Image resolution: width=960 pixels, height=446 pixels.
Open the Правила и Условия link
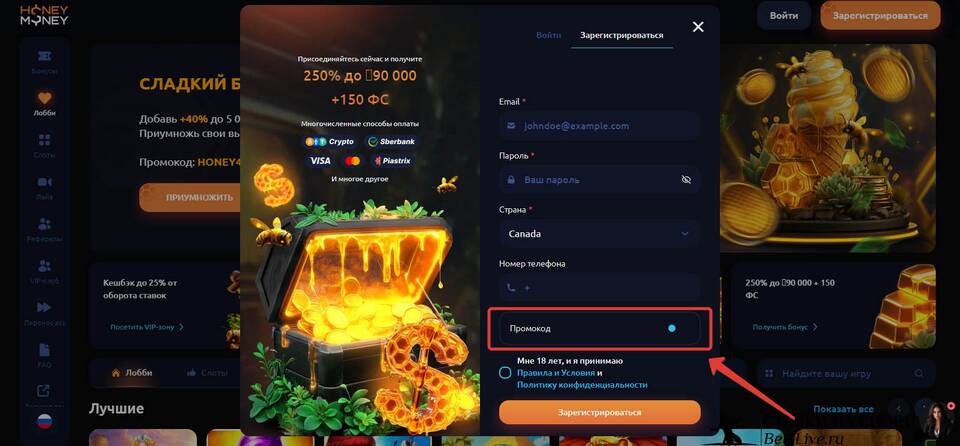[556, 373]
